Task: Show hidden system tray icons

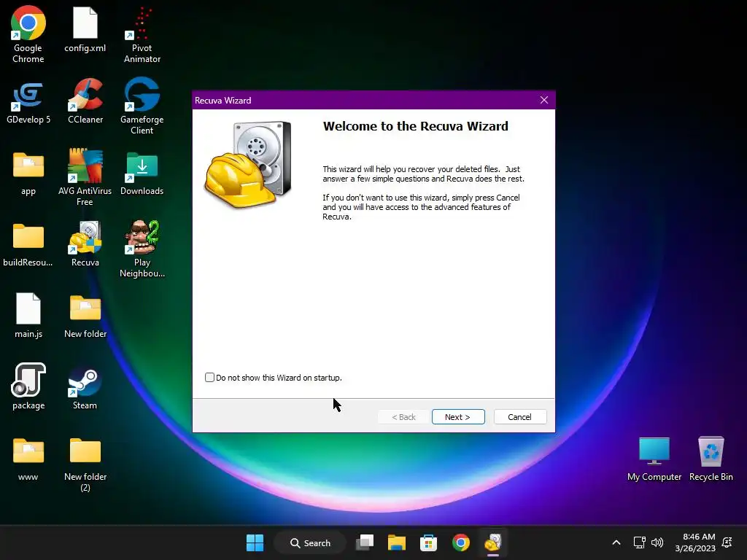Action: coord(616,542)
